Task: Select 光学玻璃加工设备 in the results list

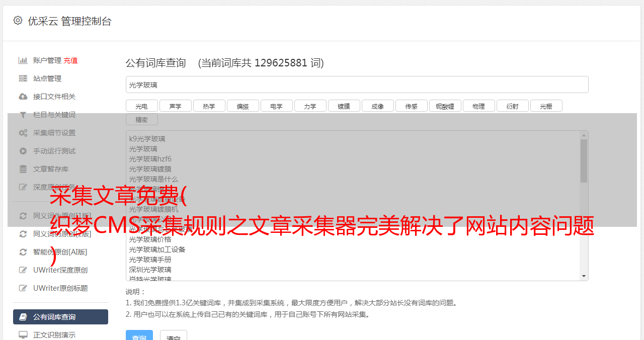Action: tap(157, 249)
